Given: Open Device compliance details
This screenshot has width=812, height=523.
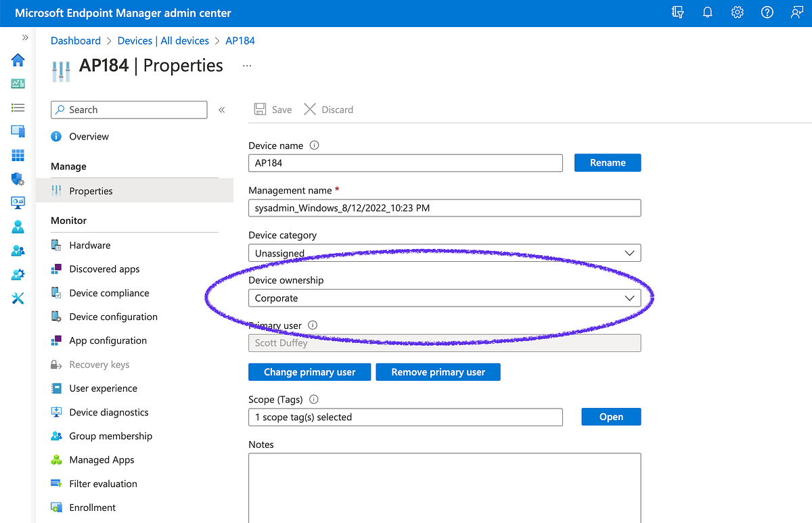Looking at the screenshot, I should coord(108,292).
